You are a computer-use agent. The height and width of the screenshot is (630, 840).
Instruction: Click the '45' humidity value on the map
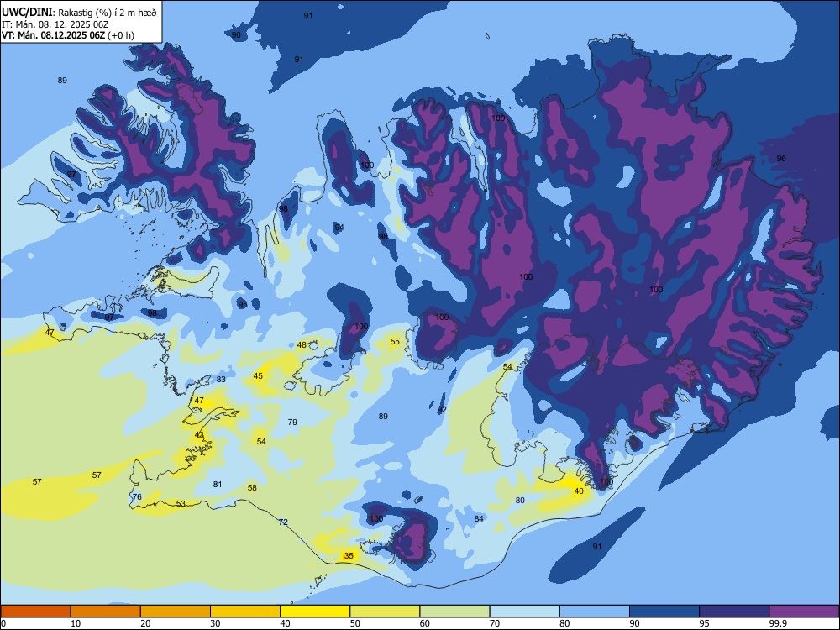pos(258,376)
